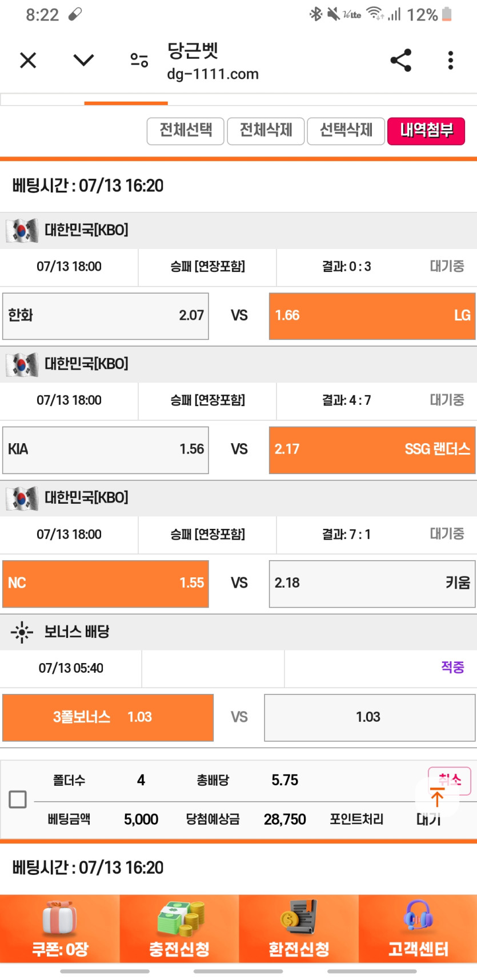Select SSG 랜더스 2.17 odds cell

tap(372, 450)
